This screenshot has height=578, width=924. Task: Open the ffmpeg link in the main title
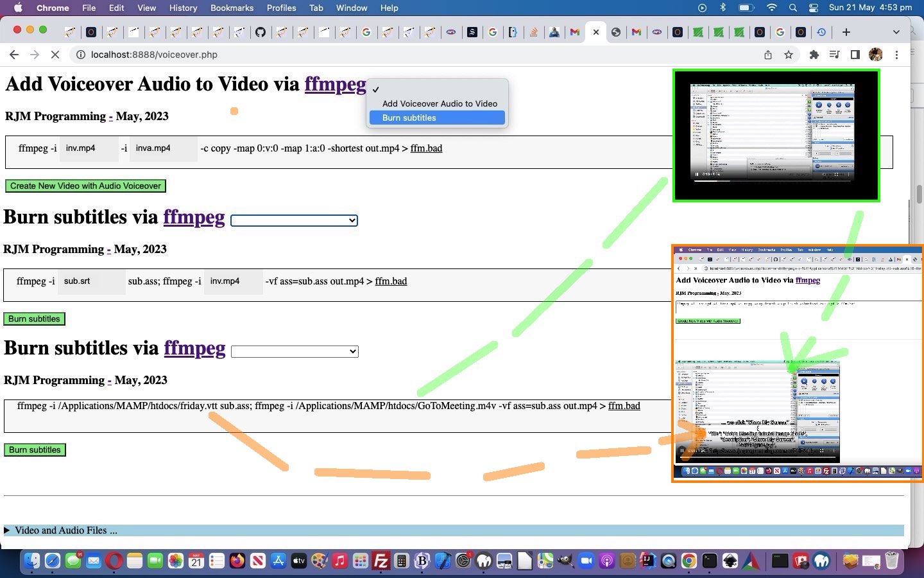pyautogui.click(x=335, y=84)
